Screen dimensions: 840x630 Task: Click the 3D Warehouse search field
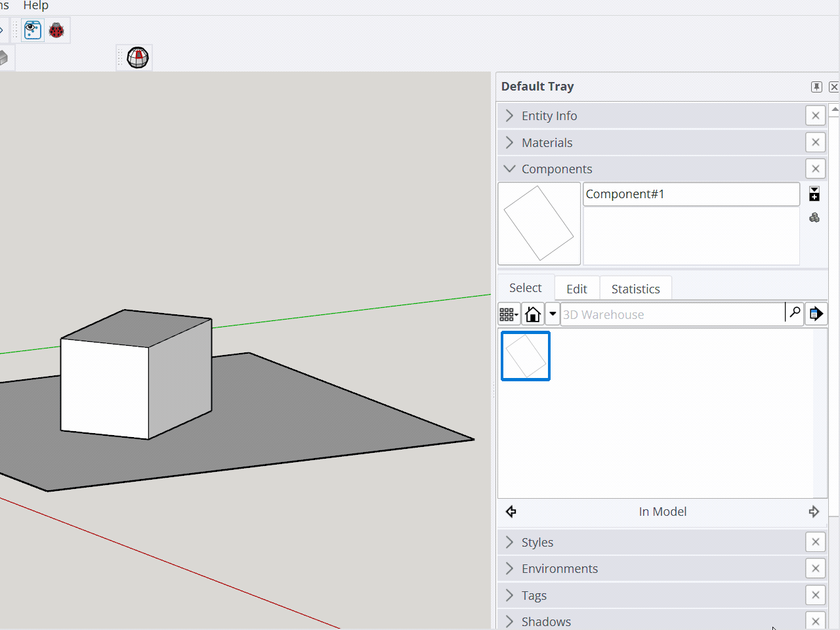[x=673, y=314]
